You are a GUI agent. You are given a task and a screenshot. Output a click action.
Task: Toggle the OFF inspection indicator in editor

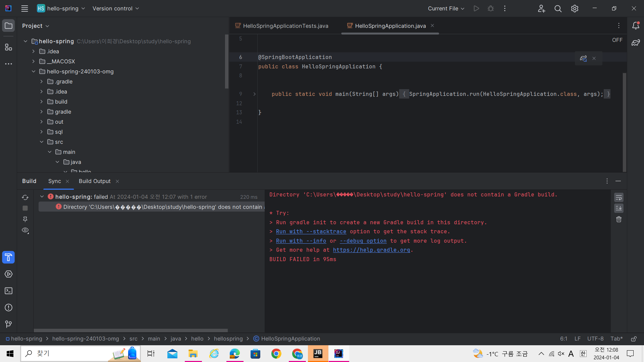coord(617,40)
